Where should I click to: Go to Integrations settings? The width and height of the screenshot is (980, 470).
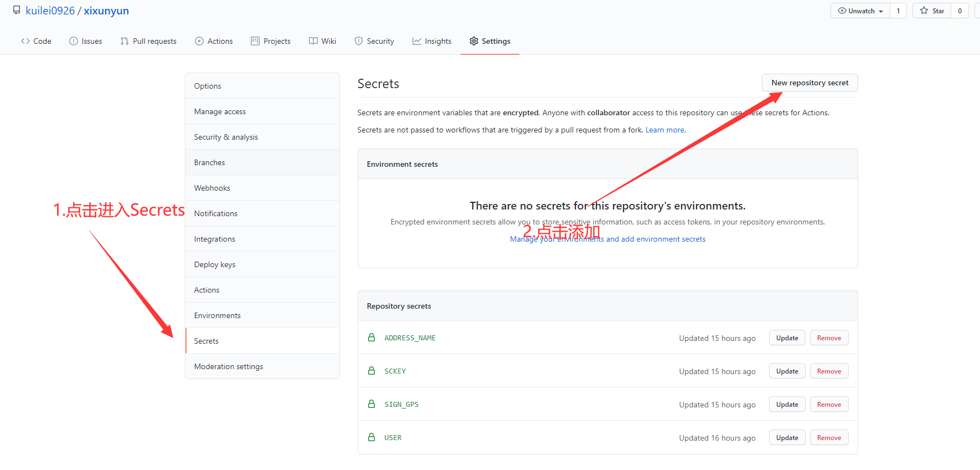[262, 239]
